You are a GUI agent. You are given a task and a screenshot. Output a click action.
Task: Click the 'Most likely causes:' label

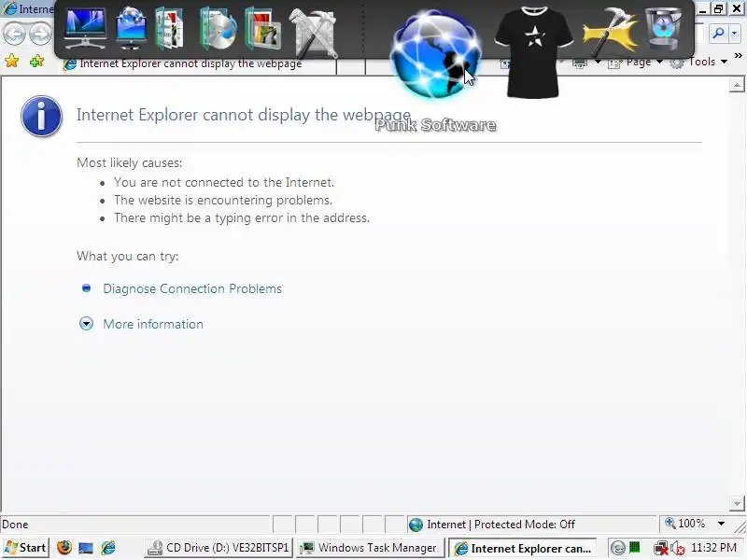(130, 162)
